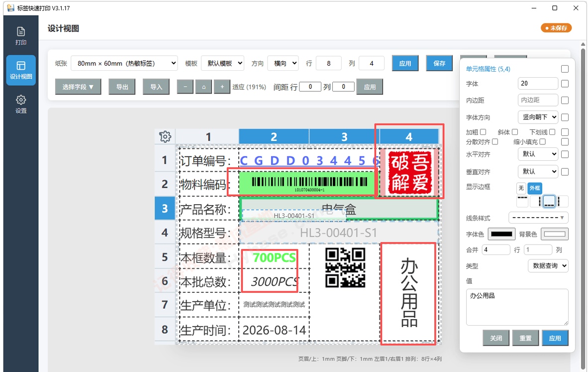This screenshot has width=588, height=372.
Task: Toggle the 加粗 bold checkbox
Action: pyautogui.click(x=484, y=132)
